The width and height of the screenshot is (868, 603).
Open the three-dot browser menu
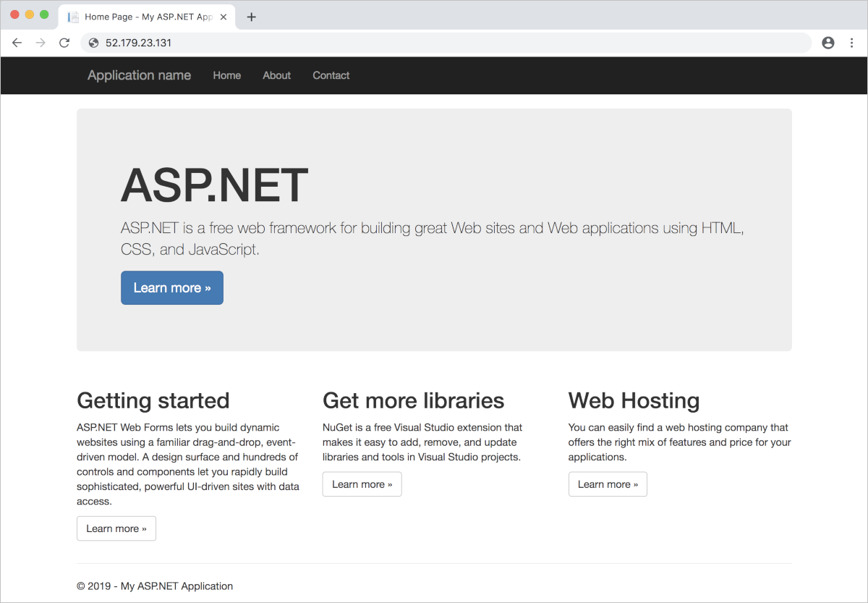[852, 42]
